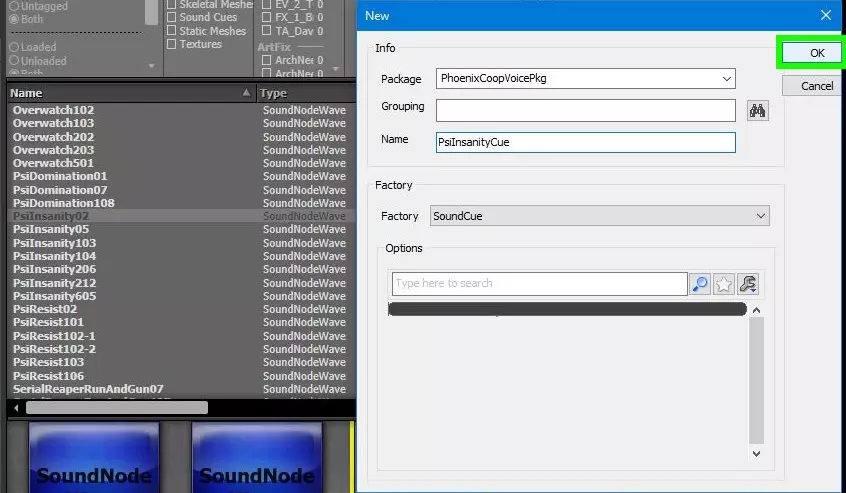Select PsiDomination01 in the asset list
The height and width of the screenshot is (493, 846).
coord(60,176)
